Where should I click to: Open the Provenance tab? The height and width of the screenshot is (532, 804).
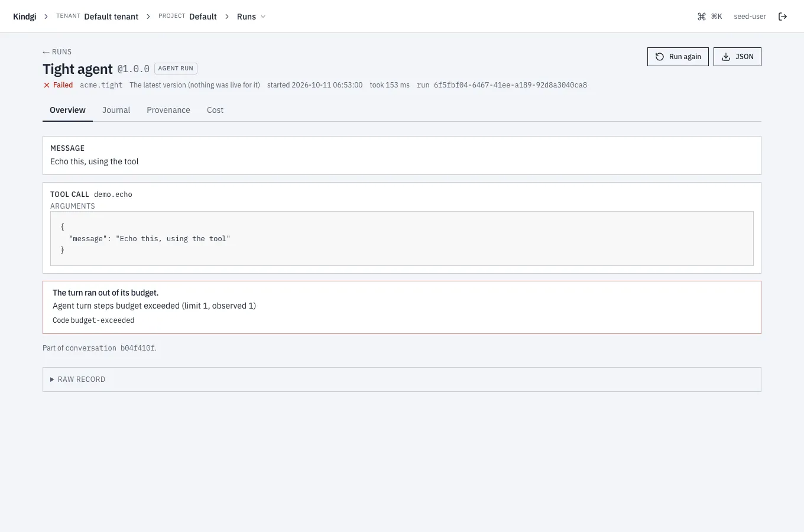(168, 110)
